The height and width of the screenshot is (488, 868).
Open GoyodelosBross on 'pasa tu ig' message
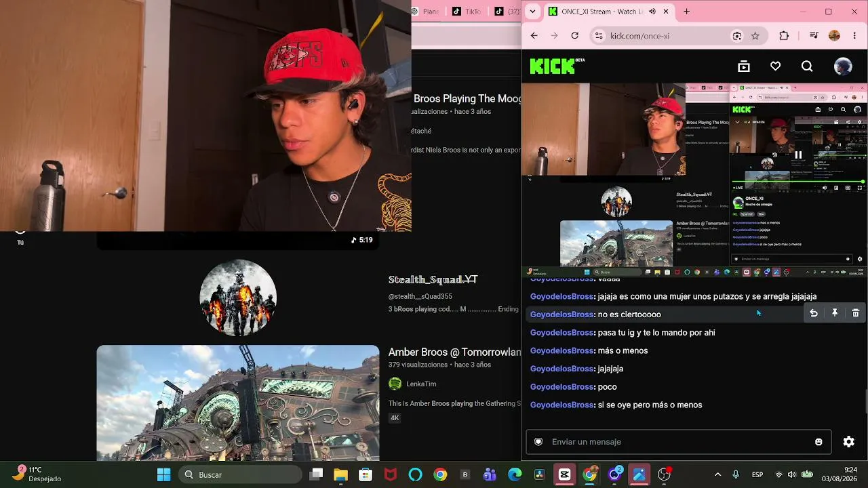click(562, 332)
